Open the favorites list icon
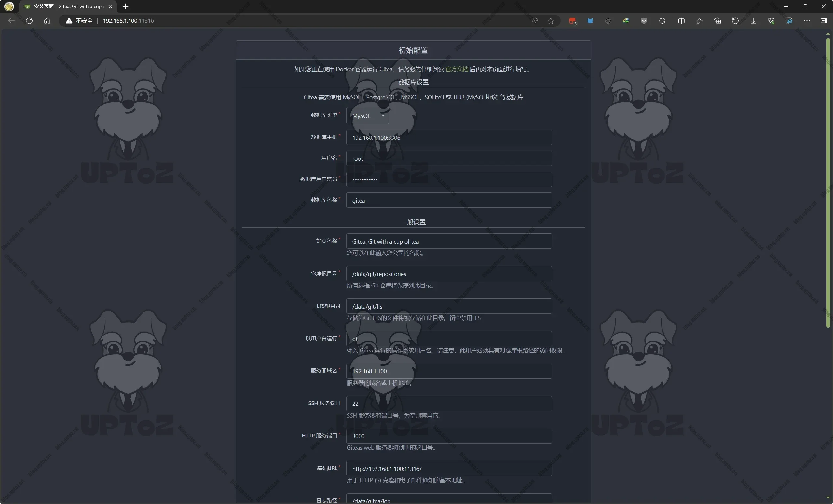This screenshot has height=504, width=833. coord(700,20)
